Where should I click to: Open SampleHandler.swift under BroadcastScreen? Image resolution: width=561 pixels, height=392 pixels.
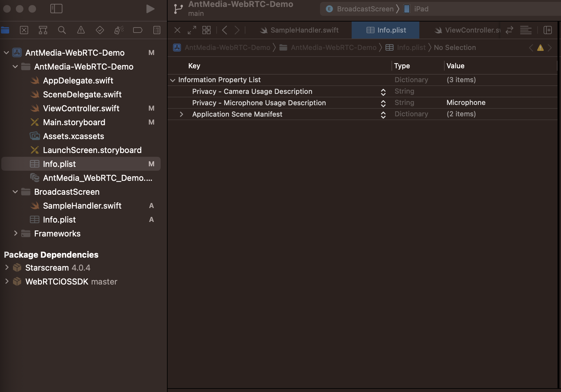[x=82, y=205]
